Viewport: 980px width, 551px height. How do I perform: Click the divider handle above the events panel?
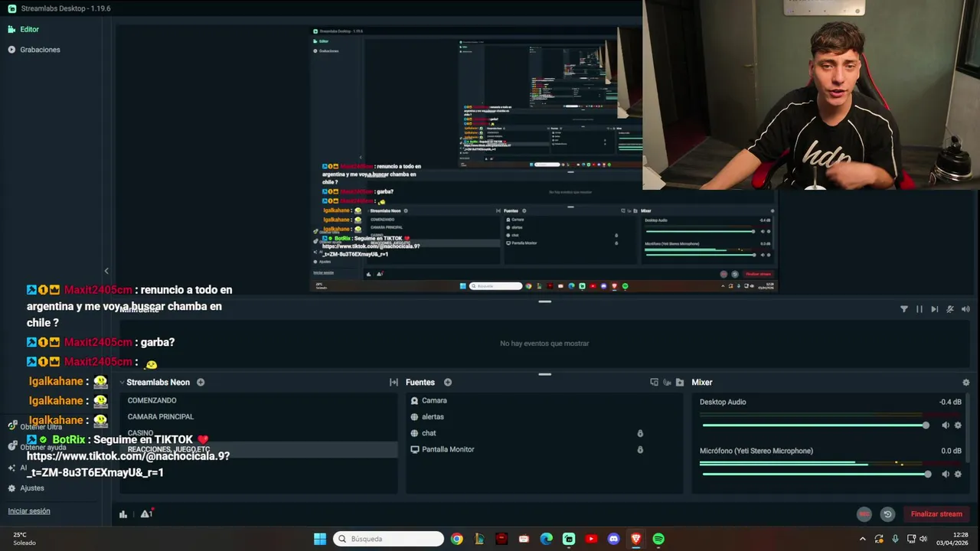[544, 302]
